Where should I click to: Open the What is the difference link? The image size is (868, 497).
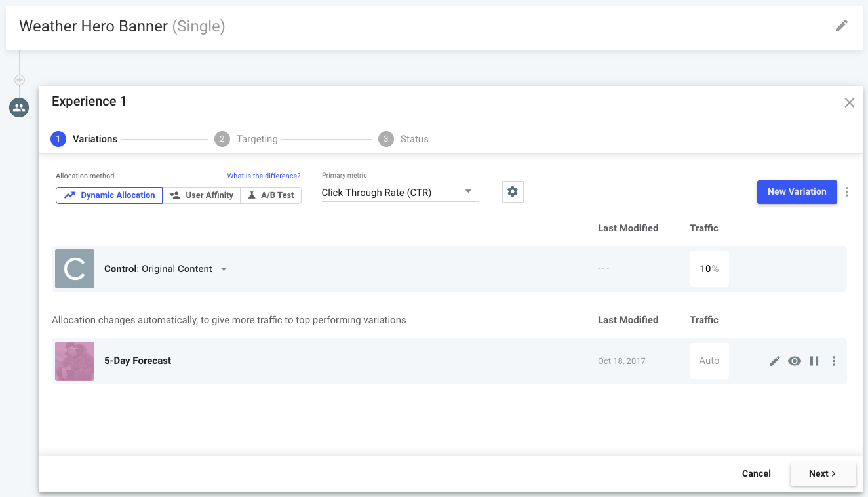(x=264, y=176)
